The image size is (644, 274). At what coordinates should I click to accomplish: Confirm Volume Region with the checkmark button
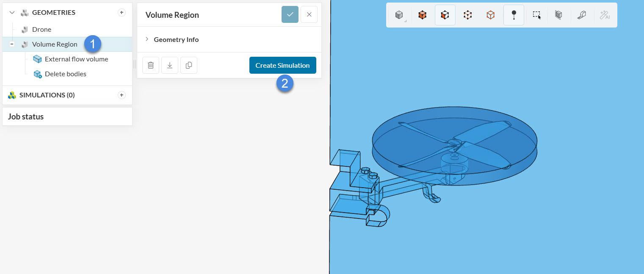[x=290, y=14]
